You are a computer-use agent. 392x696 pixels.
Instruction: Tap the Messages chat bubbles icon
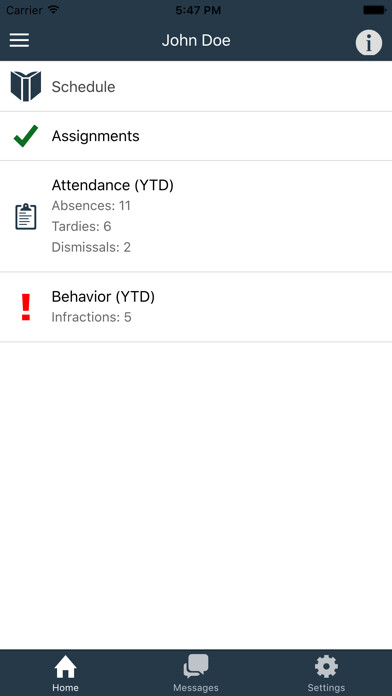click(196, 666)
